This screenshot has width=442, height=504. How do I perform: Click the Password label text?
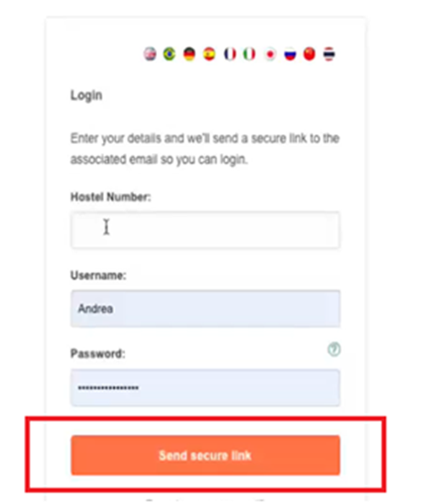97,353
